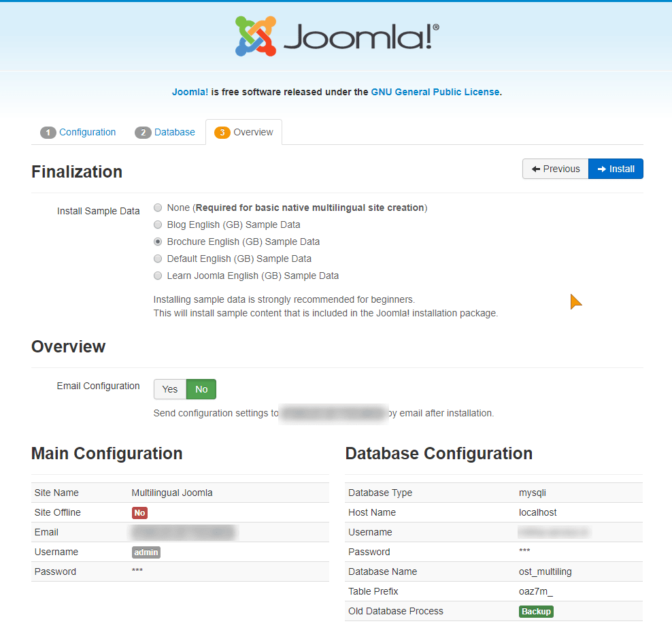The image size is (672, 630).
Task: Go back with the Previous button
Action: pyautogui.click(x=556, y=169)
